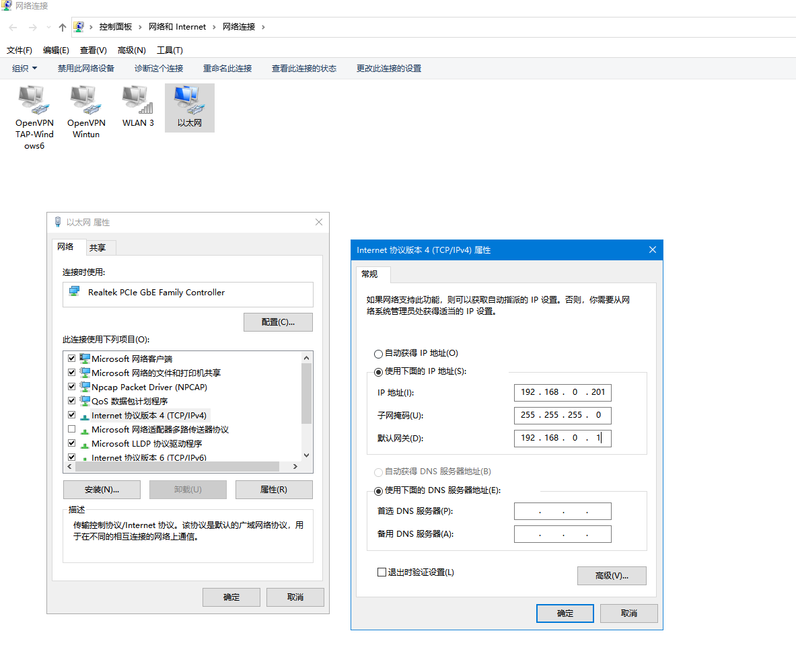Screen dimensions: 796x672
Task: Uncheck the Npcap Packet Driver checkbox
Action: click(x=72, y=387)
